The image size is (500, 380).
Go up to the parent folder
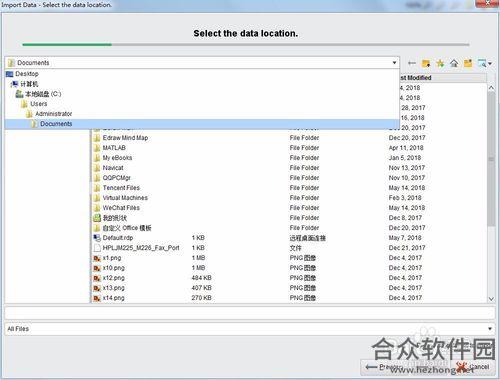(426, 63)
